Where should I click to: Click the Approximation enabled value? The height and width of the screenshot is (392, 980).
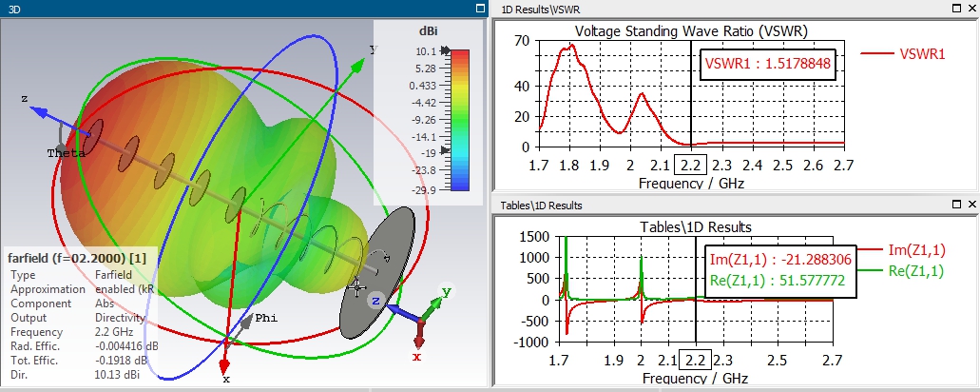[x=125, y=289]
